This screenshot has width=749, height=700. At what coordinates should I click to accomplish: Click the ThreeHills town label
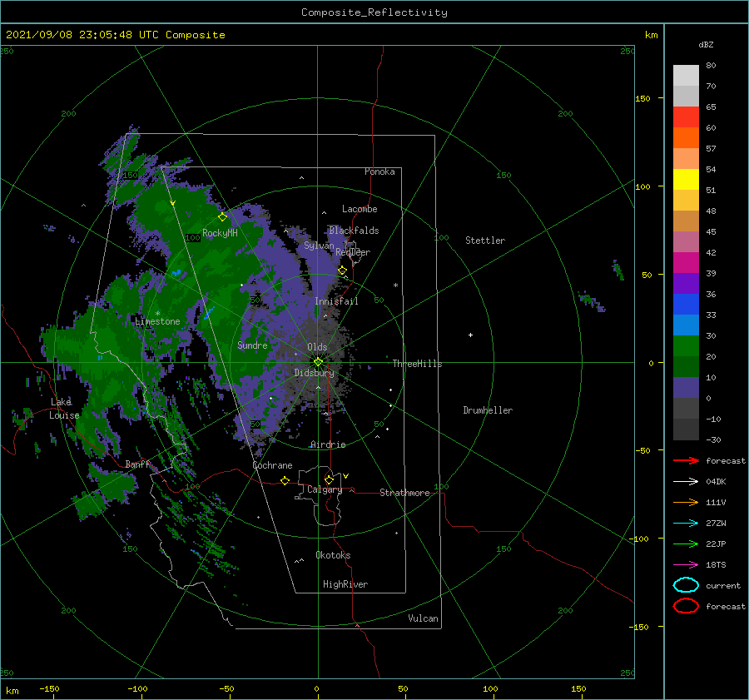pos(417,364)
